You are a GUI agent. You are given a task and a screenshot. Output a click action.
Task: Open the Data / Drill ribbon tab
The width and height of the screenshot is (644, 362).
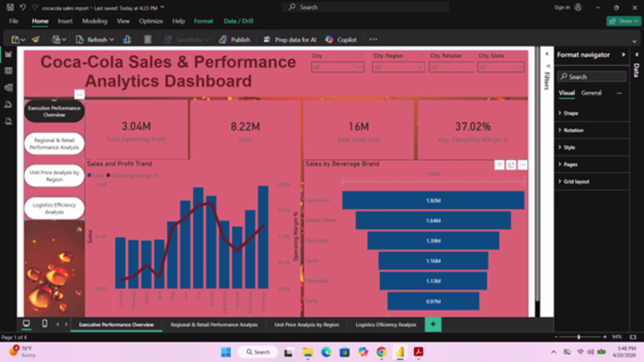pyautogui.click(x=238, y=21)
